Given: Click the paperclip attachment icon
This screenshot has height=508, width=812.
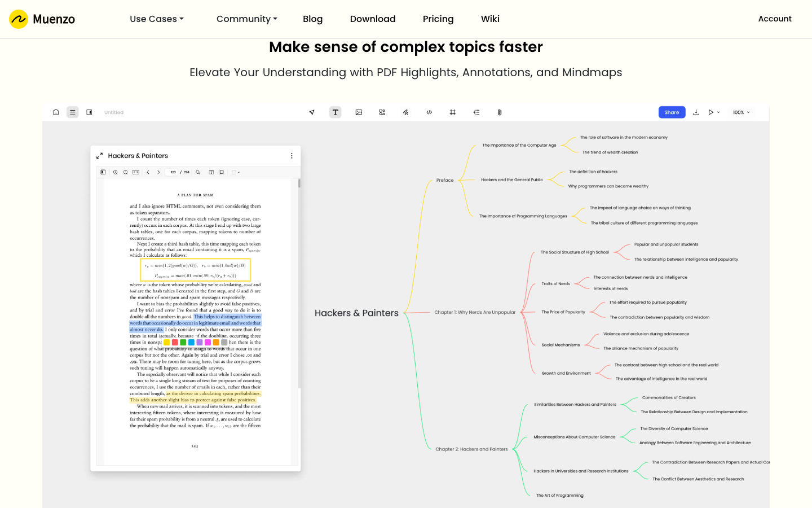Looking at the screenshot, I should click(500, 112).
